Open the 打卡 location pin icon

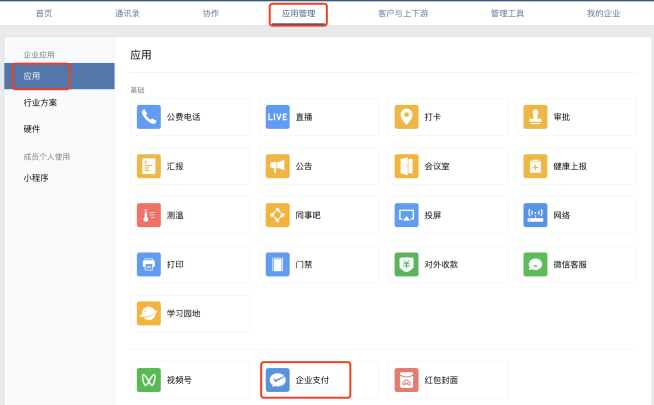click(406, 117)
